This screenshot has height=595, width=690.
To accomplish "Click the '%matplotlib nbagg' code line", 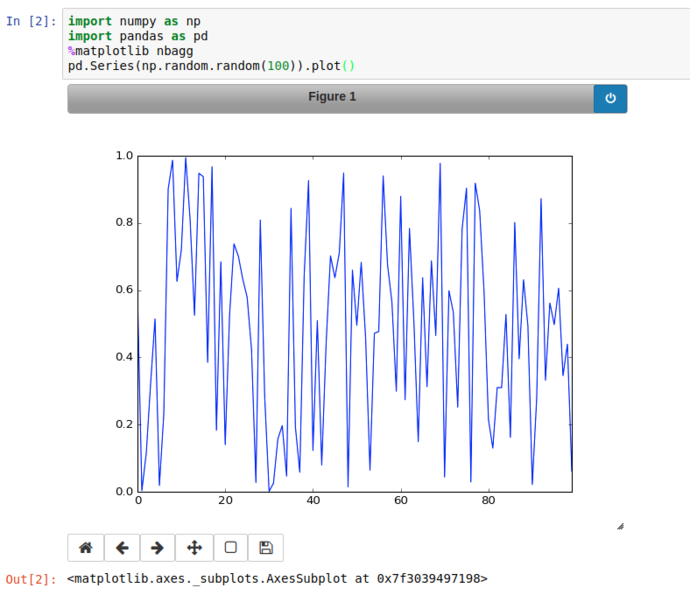I will [x=131, y=51].
